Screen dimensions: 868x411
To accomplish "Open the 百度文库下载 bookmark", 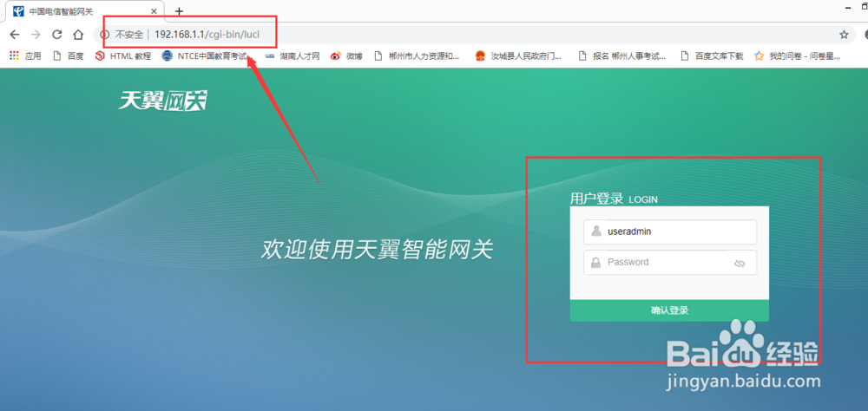I will [712, 55].
